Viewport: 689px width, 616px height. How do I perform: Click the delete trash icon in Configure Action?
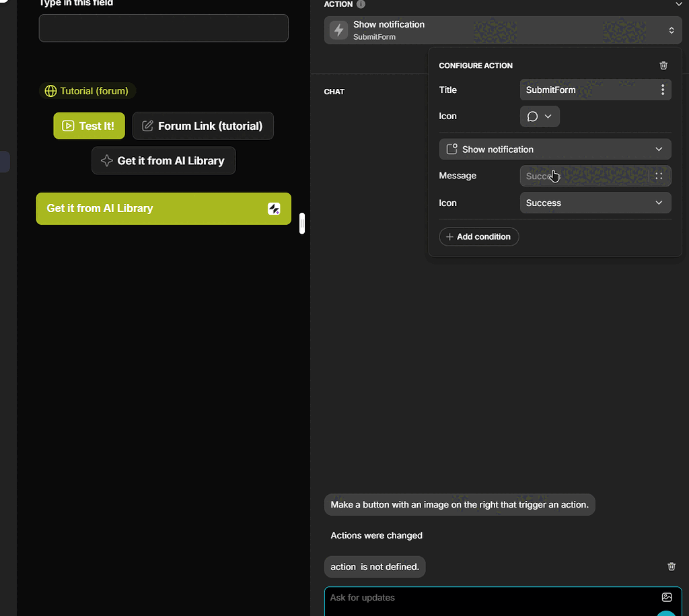(663, 65)
